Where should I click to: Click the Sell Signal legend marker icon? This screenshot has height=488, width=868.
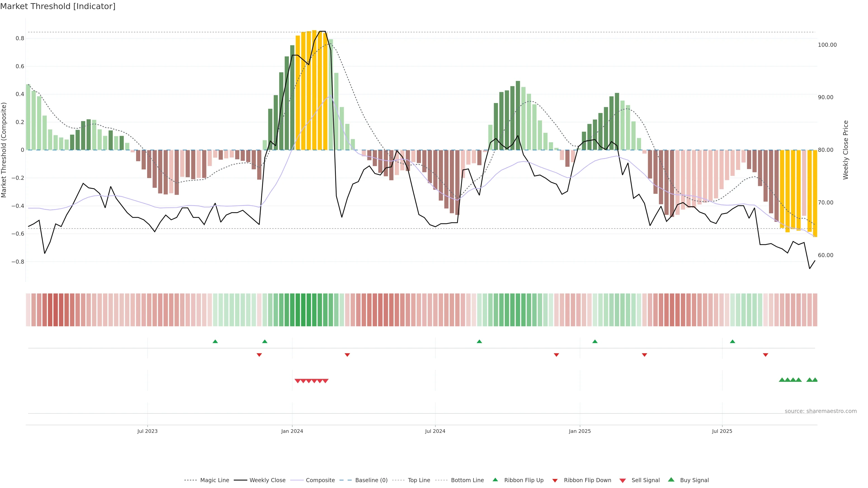pyautogui.click(x=623, y=481)
